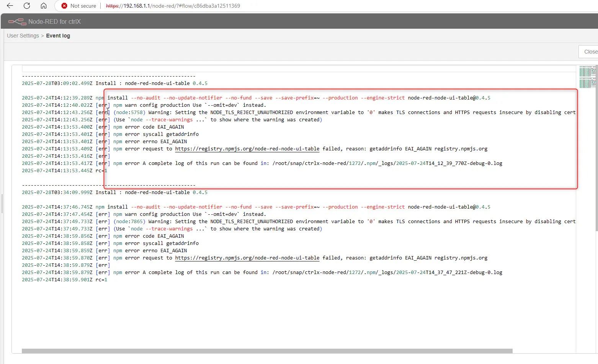Select the Event log breadcrumb title
The width and height of the screenshot is (598, 364).
point(58,36)
